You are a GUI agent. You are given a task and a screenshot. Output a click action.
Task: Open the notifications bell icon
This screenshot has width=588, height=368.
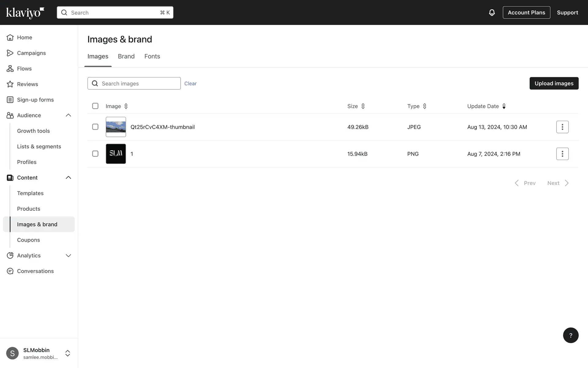click(492, 13)
